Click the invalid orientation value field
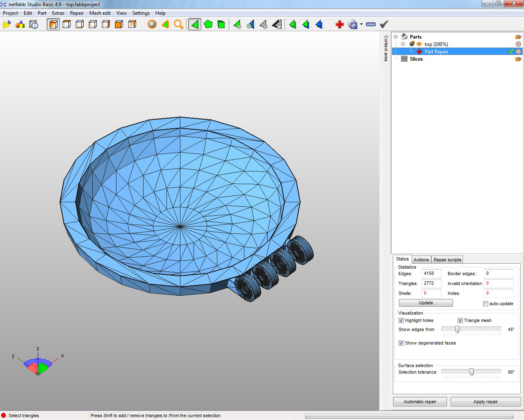This screenshot has height=420, width=524. tap(499, 283)
